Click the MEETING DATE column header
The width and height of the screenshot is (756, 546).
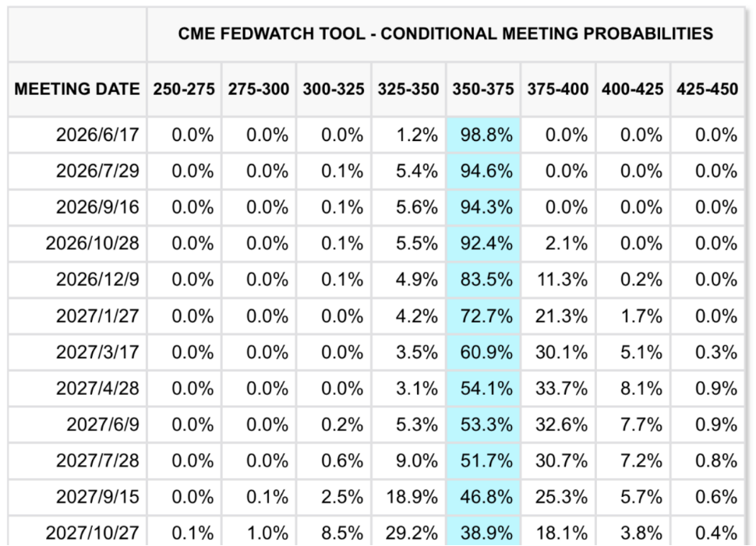(x=76, y=89)
